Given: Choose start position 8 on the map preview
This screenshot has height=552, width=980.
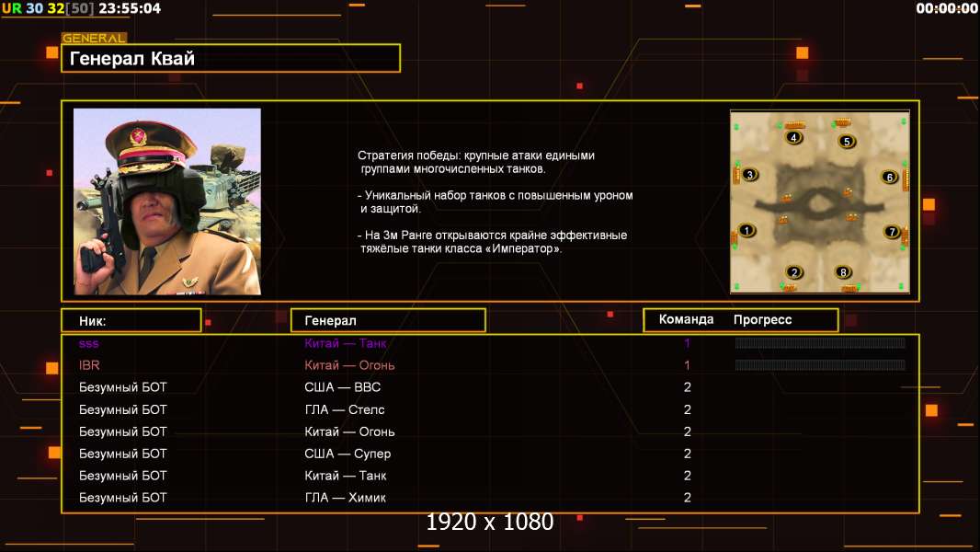Looking at the screenshot, I should (843, 272).
